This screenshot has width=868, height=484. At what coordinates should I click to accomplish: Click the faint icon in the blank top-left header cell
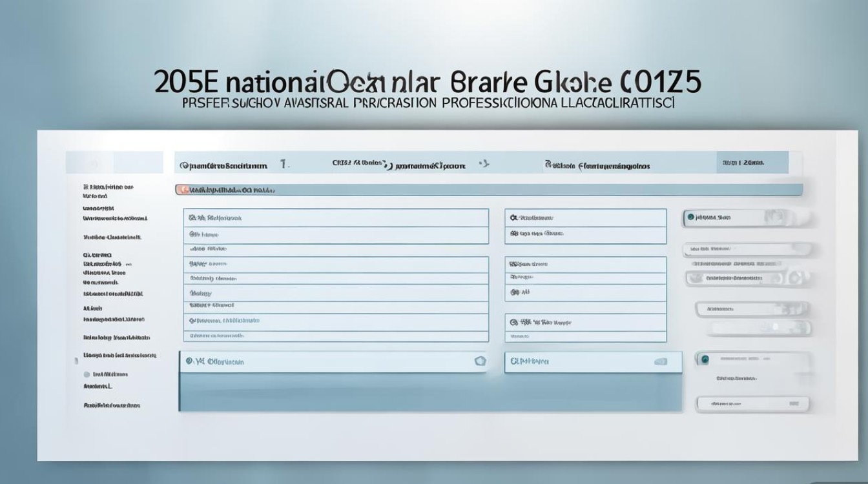click(x=95, y=163)
